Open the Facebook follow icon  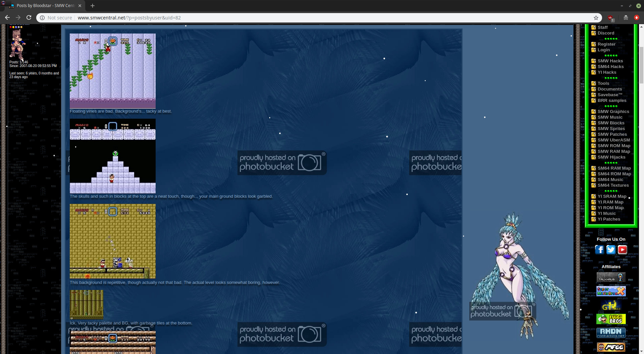599,250
